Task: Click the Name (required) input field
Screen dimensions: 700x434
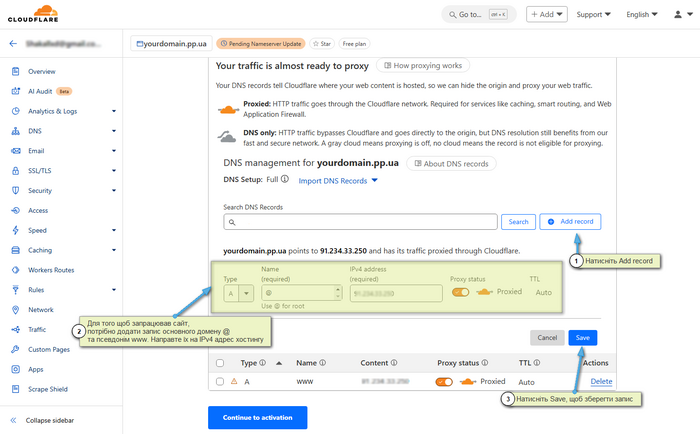Action: click(x=302, y=293)
